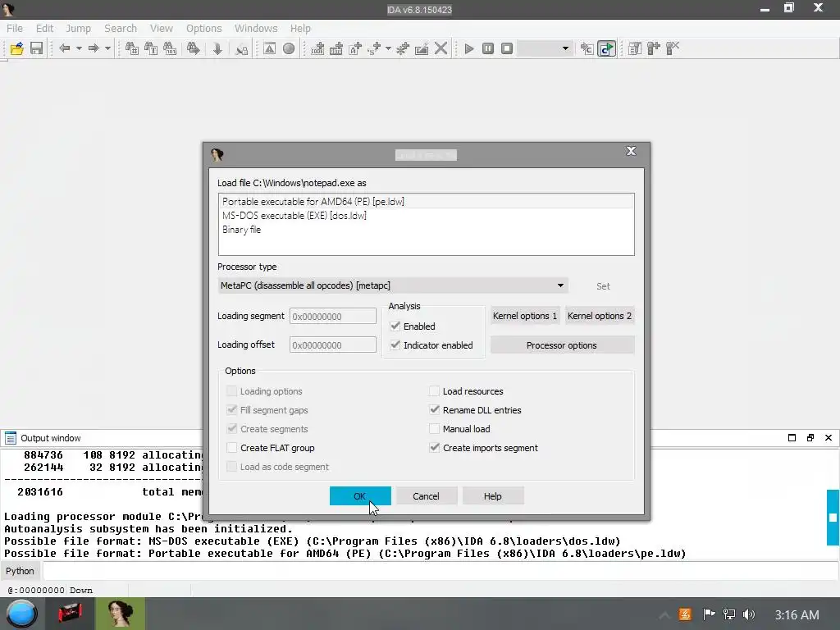The width and height of the screenshot is (840, 630).
Task: Click the add breakpoint plus toolbar icon
Action: [654, 48]
